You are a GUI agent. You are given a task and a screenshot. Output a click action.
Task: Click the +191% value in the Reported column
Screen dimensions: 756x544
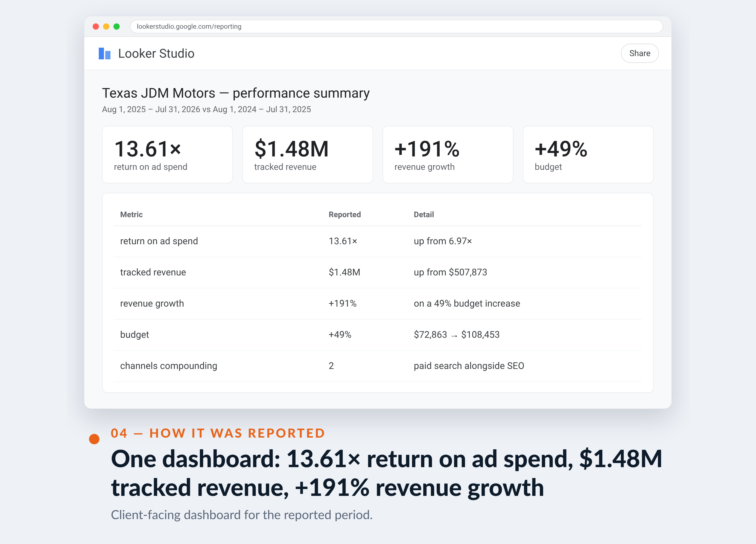[x=342, y=304]
